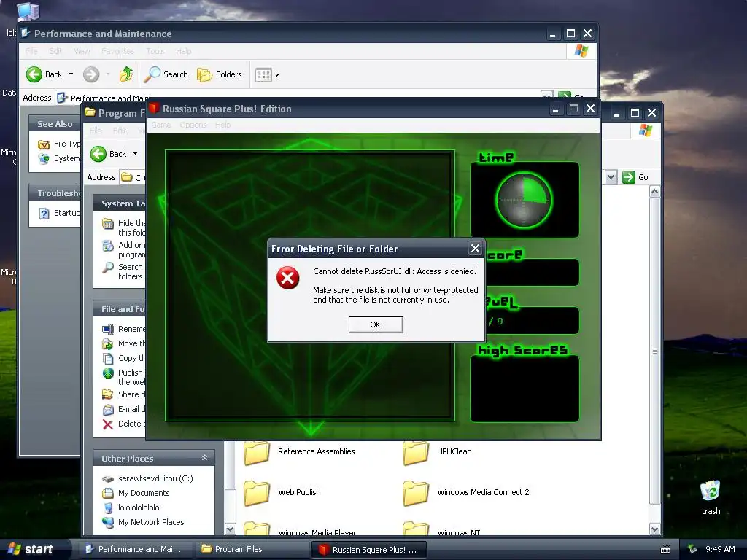Click Search in Performance and Maintenance toolbar
Screen dimensions: 747x560
[166, 74]
